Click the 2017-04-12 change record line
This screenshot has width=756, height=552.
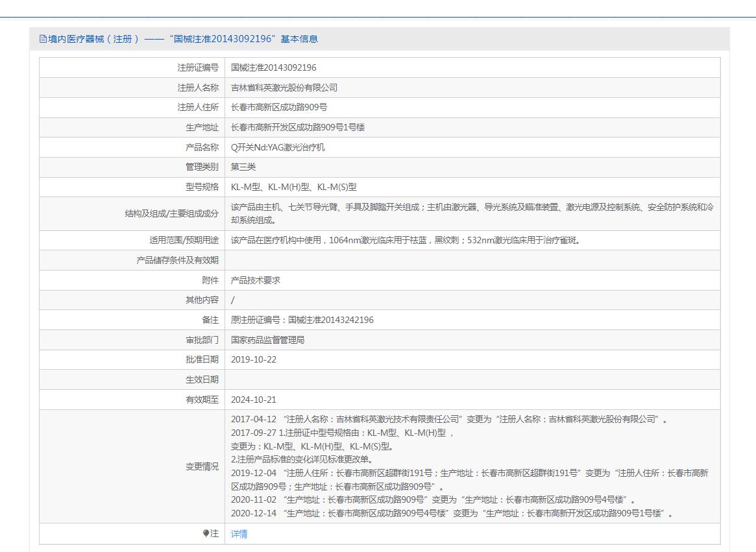click(449, 420)
